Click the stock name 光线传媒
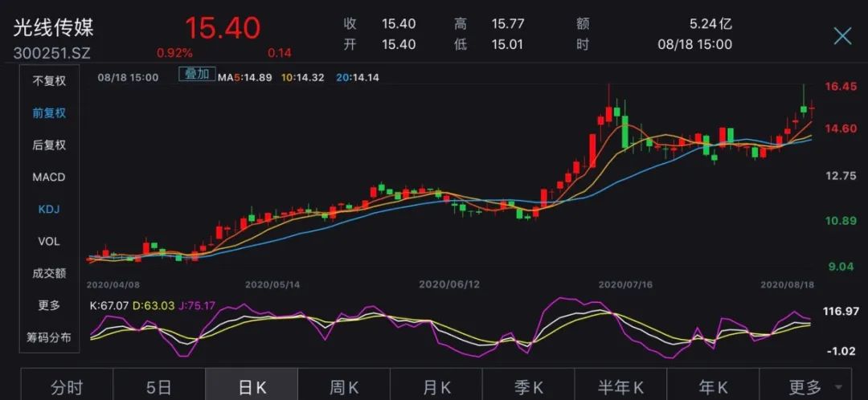 click(53, 27)
